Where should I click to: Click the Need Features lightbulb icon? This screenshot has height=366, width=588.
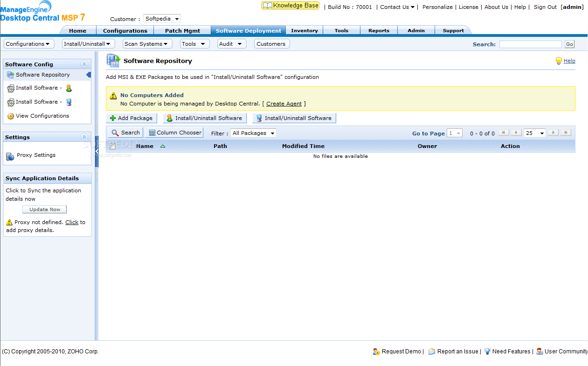487,351
